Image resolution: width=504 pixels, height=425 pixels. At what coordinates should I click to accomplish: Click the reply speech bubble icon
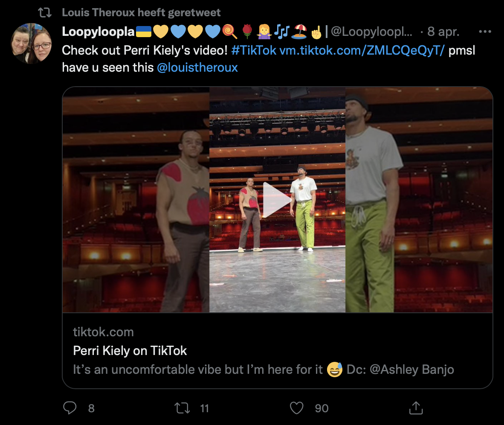click(70, 408)
